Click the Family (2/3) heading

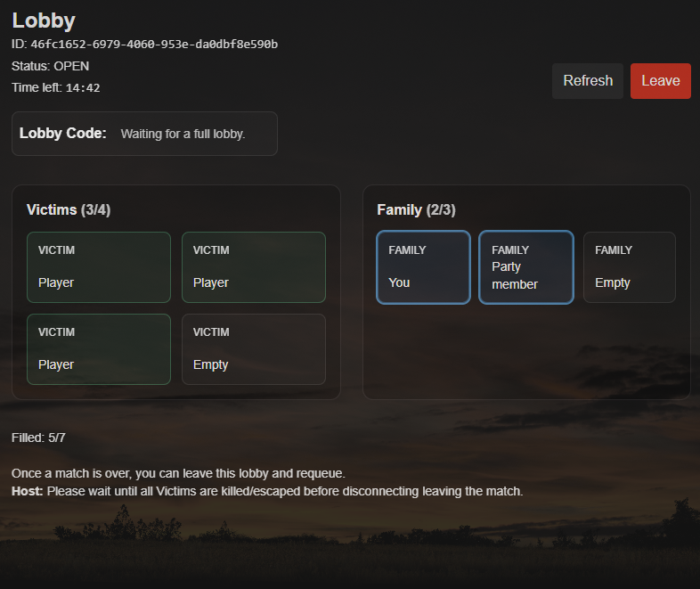pos(416,210)
